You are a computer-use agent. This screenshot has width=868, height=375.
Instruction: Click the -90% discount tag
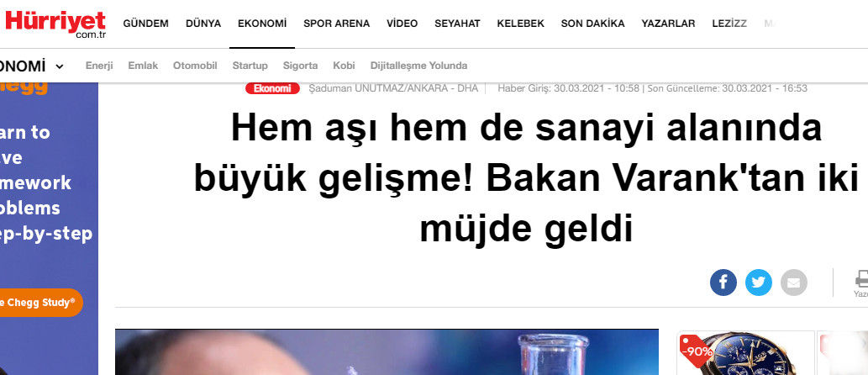[x=697, y=351]
